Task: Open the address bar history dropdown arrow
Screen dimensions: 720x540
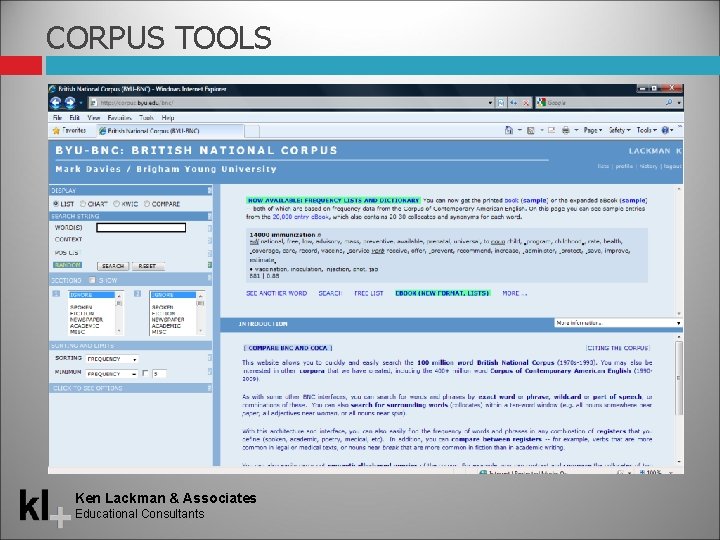Action: 490,103
